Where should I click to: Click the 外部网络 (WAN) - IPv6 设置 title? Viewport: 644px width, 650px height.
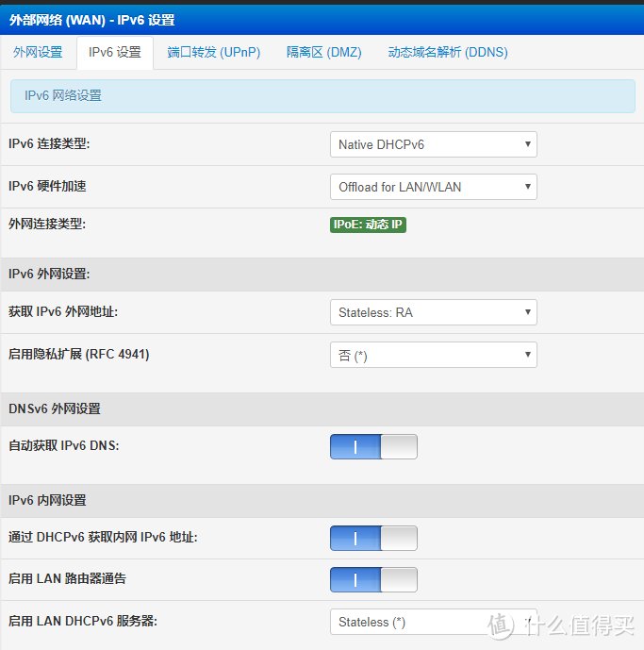pos(92,20)
